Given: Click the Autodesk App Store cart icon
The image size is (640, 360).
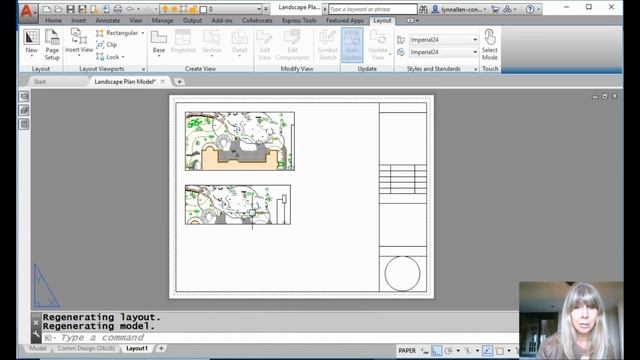Looking at the screenshot, I should [495, 9].
